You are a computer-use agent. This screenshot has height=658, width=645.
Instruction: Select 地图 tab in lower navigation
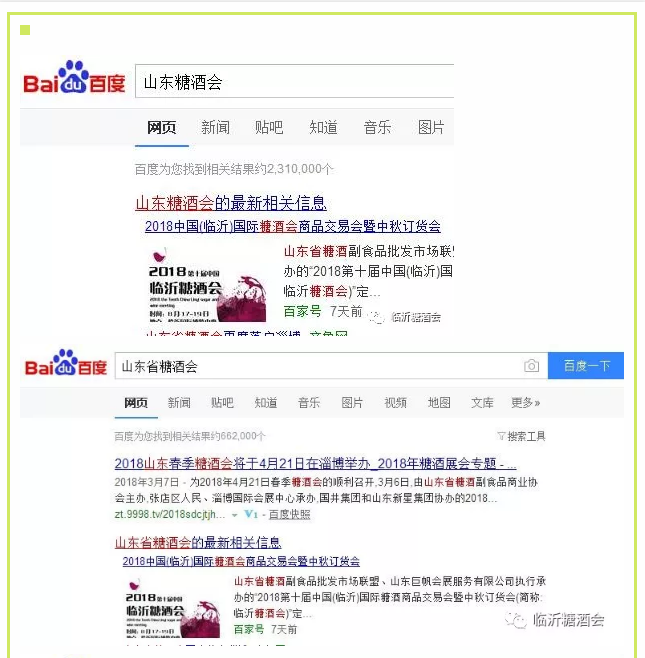point(439,403)
